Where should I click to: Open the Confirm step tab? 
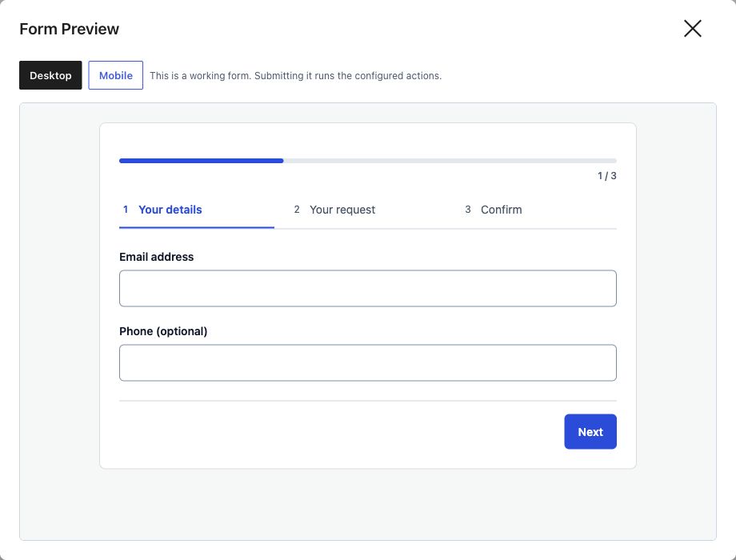coord(539,210)
